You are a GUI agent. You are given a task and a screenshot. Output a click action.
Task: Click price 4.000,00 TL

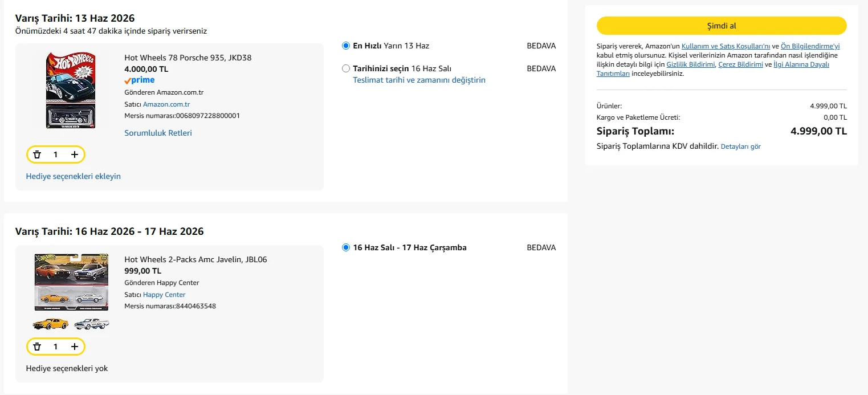pyautogui.click(x=146, y=69)
